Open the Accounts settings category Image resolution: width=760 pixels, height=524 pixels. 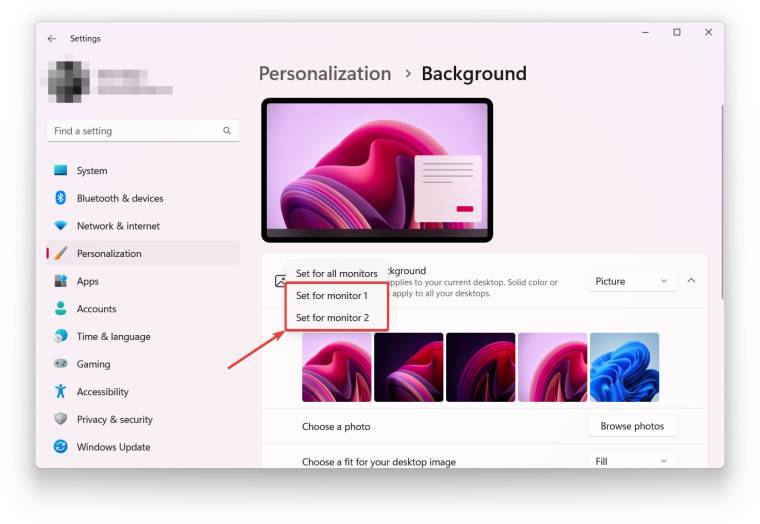pos(143,309)
